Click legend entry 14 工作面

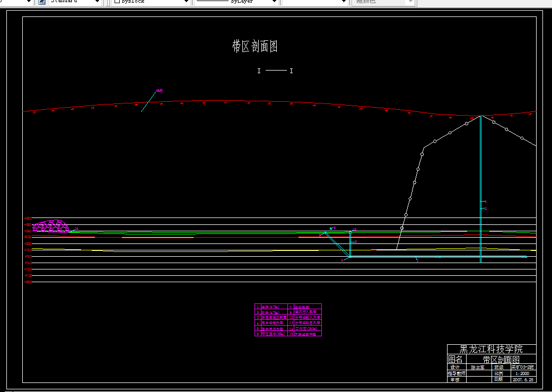pyautogui.click(x=304, y=328)
